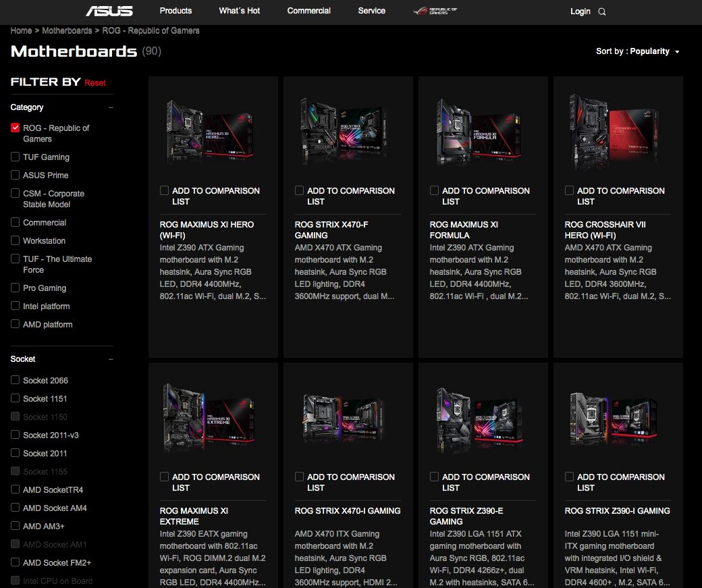
Task: Go to Home in the breadcrumb
Action: [21, 30]
